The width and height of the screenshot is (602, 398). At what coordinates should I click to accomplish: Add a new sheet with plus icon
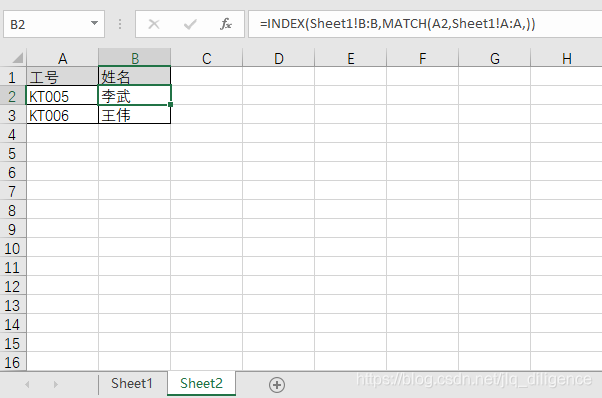tap(277, 385)
